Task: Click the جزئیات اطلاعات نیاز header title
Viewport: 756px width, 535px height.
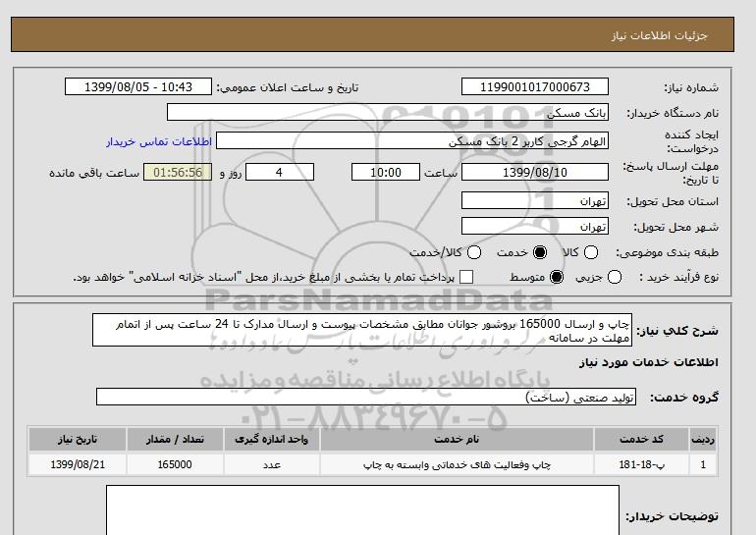Action: (x=660, y=35)
